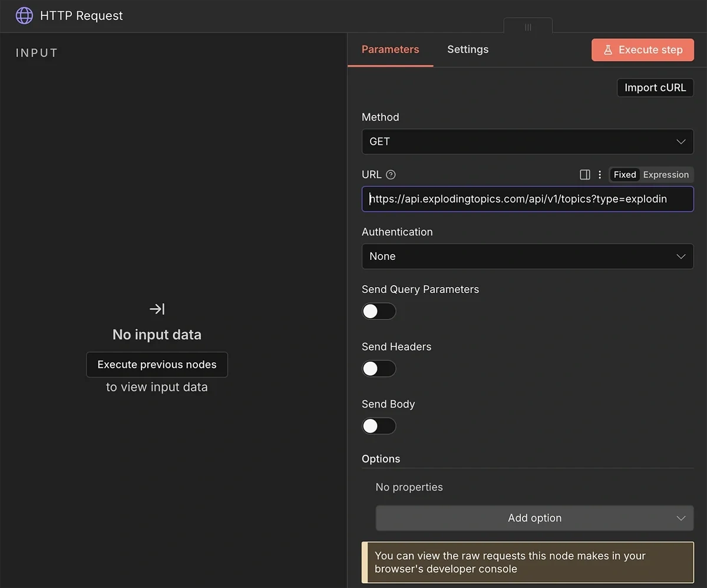The width and height of the screenshot is (707, 588).
Task: Click inside the URL input field
Action: click(x=527, y=199)
